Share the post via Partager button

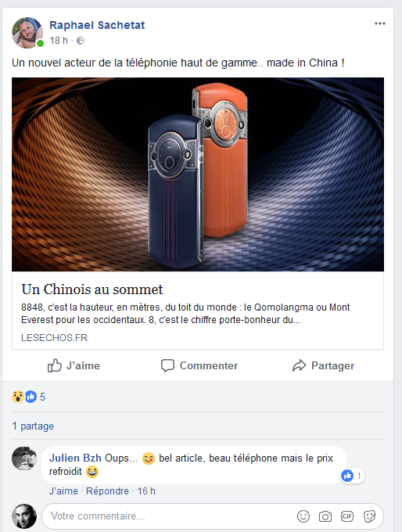pos(323,365)
